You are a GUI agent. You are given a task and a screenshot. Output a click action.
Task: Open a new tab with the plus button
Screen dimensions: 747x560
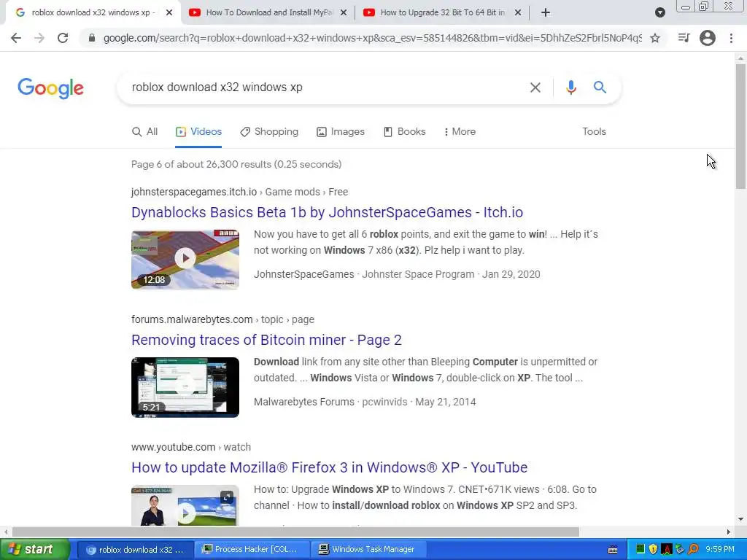click(x=546, y=13)
